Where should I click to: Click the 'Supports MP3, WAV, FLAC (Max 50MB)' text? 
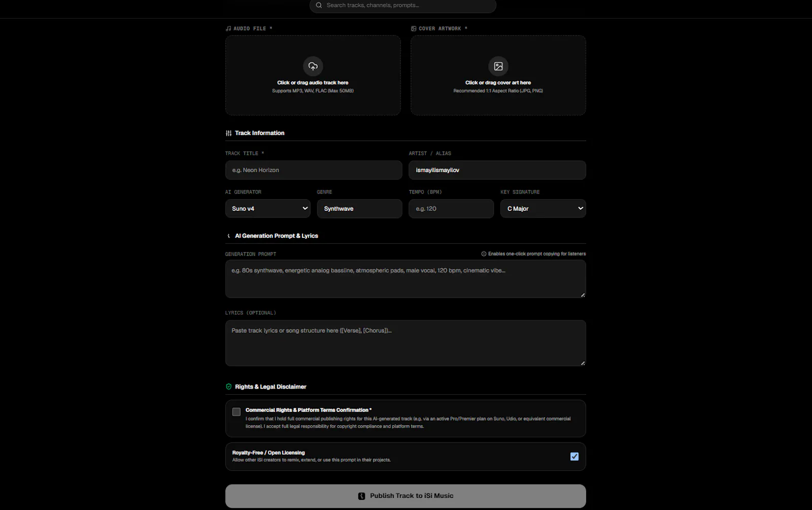313,91
